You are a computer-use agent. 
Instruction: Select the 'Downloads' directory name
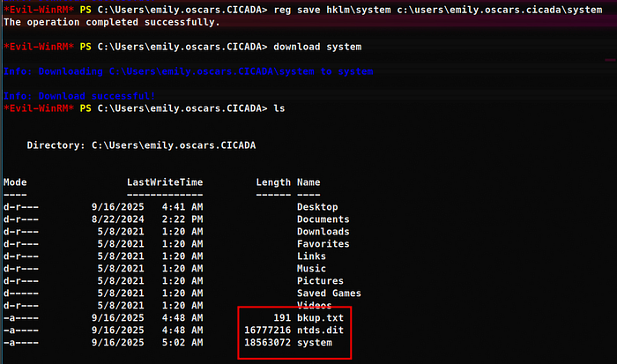coord(323,232)
